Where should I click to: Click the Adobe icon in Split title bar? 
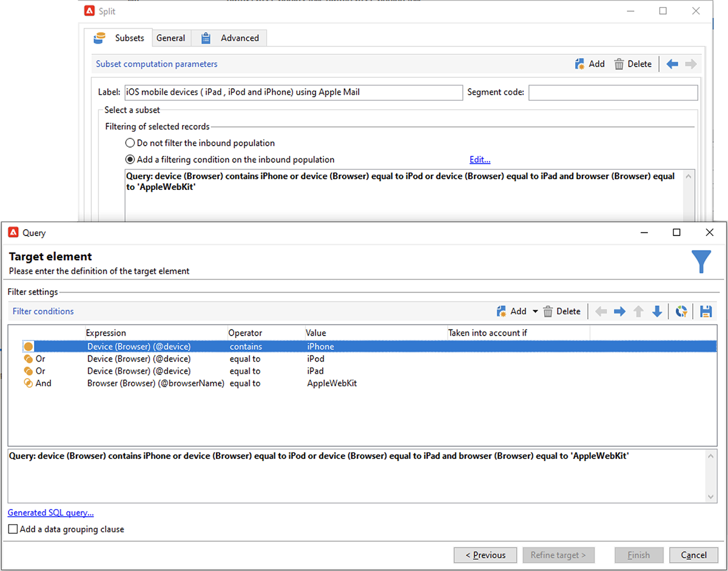(89, 11)
